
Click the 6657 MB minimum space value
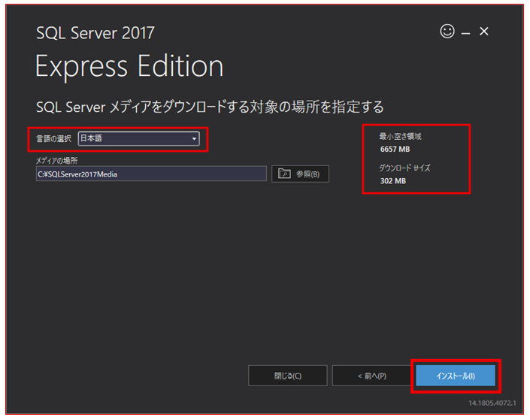click(395, 149)
